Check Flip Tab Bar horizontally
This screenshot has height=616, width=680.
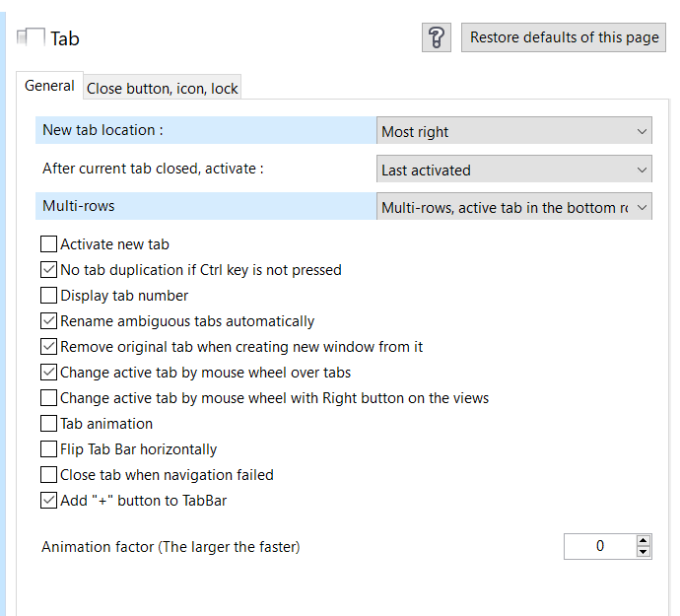coord(48,448)
